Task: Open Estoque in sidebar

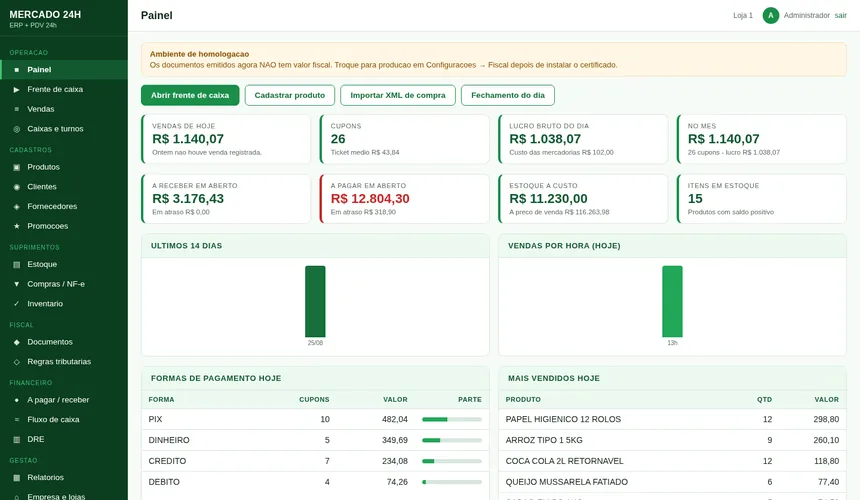Action: 64,264
